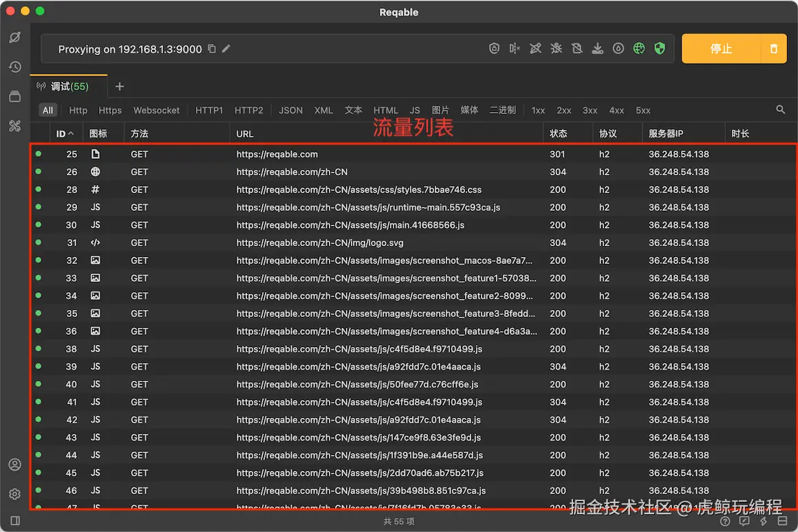Send feedback using the speech-bubble icon
The image size is (798, 532).
744,521
